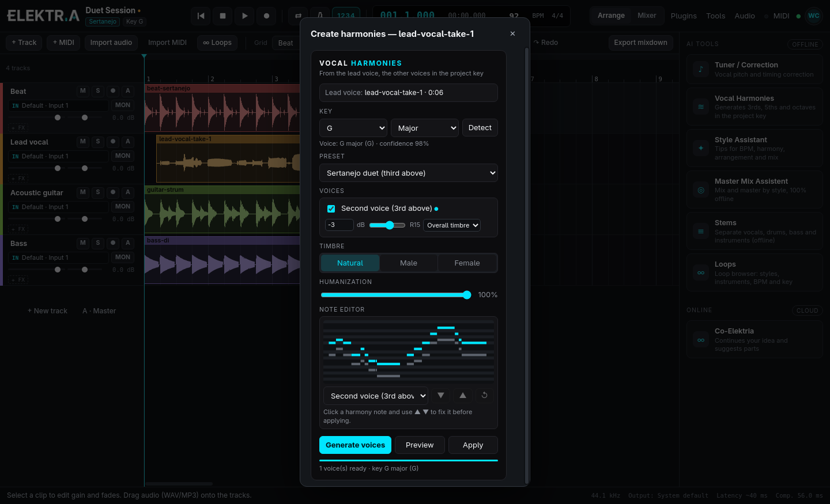
Task: Switch to the Mixer tab
Action: [x=647, y=16]
